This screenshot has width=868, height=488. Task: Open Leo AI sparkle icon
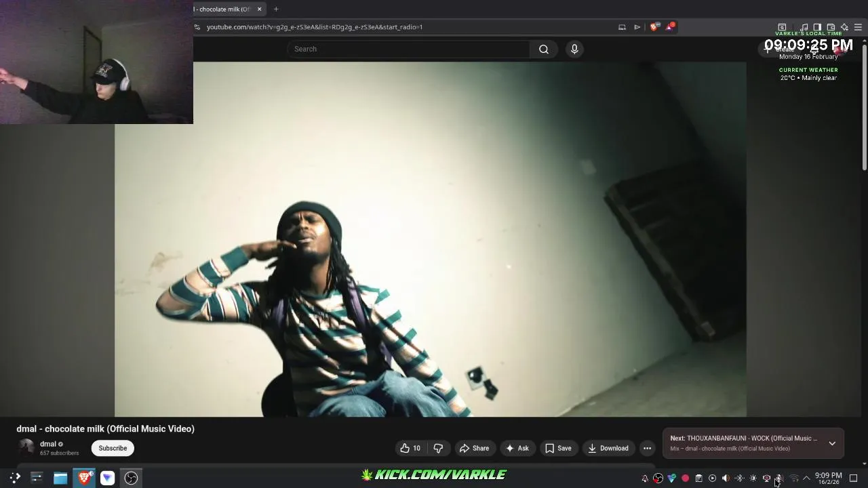coord(844,27)
